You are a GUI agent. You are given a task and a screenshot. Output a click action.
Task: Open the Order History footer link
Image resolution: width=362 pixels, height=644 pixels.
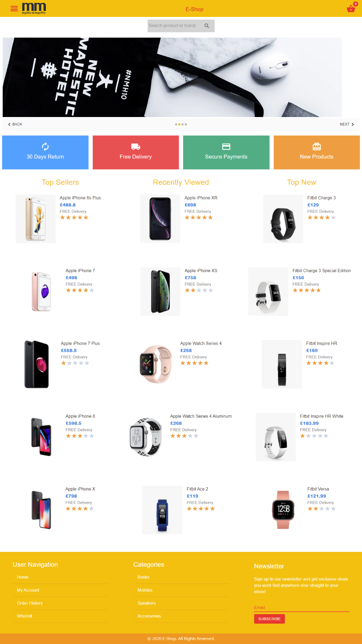click(x=30, y=603)
